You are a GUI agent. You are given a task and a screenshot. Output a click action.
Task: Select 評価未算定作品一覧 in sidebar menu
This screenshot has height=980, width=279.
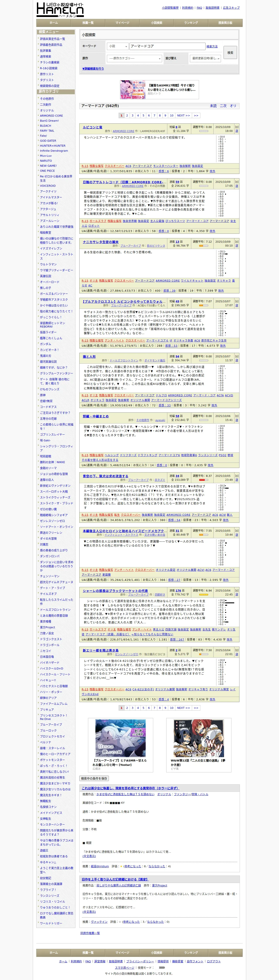(x=52, y=39)
